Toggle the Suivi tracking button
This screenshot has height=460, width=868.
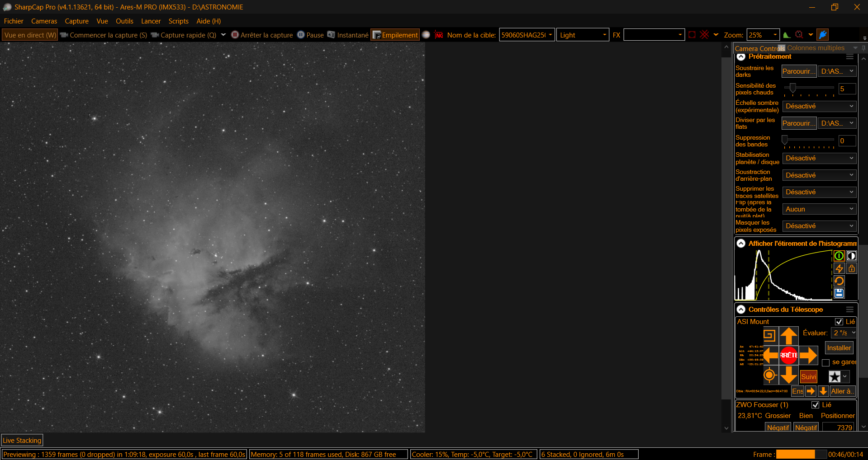(809, 376)
